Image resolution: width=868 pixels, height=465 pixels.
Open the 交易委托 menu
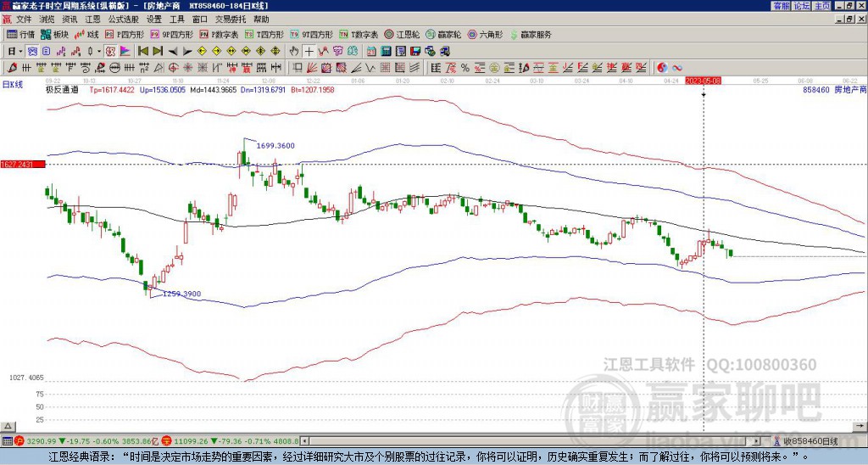(x=231, y=20)
